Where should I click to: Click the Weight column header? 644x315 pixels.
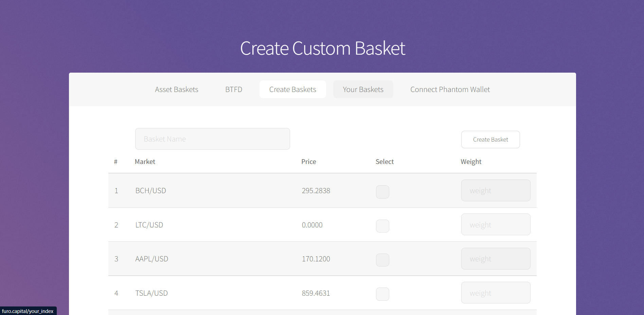(471, 162)
